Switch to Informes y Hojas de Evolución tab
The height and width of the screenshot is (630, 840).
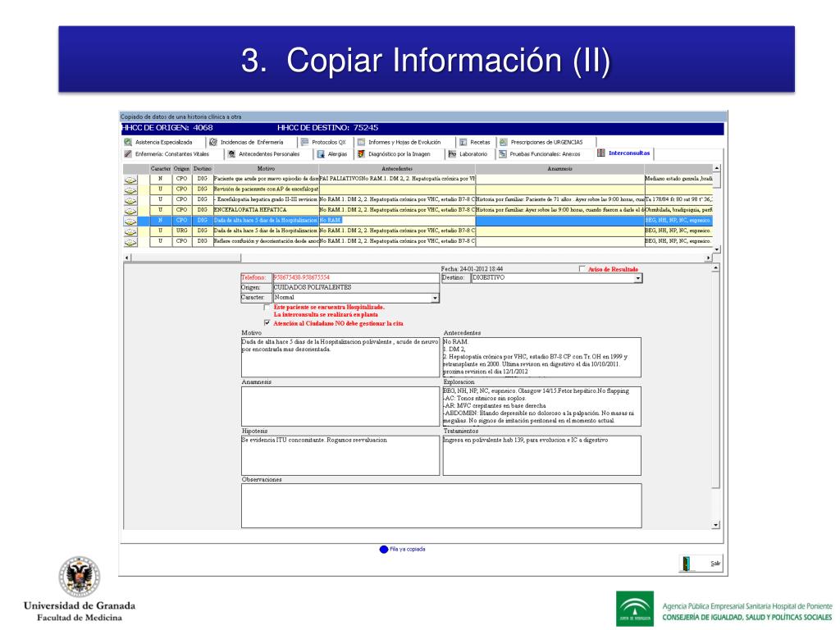[404, 142]
